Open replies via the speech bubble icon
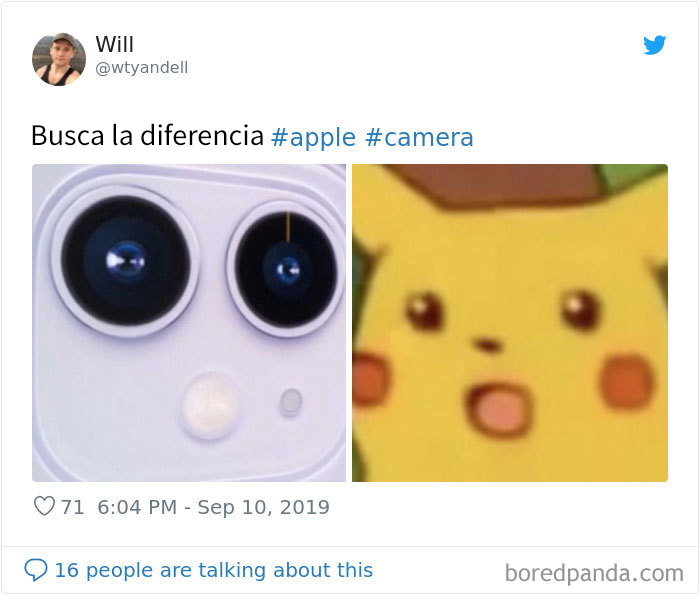The image size is (700, 595). [x=36, y=570]
